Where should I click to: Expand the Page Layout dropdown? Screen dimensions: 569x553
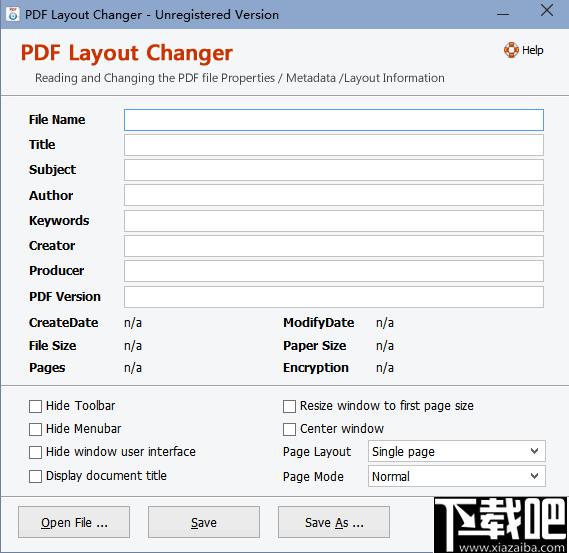pyautogui.click(x=457, y=451)
